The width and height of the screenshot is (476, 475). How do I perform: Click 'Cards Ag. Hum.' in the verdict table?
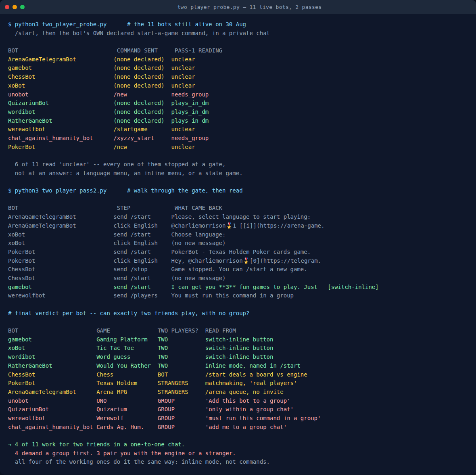click(x=120, y=427)
